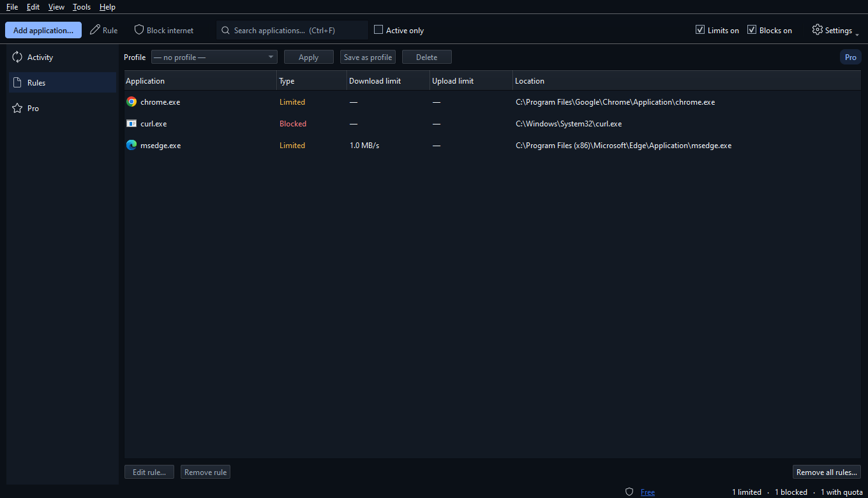This screenshot has height=498, width=868.
Task: Click the Limited type for msedge.exe
Action: (x=292, y=145)
